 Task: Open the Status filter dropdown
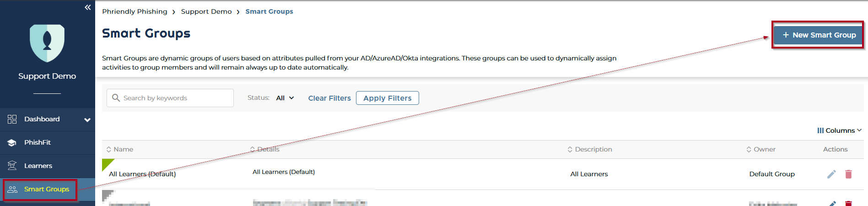tap(285, 98)
